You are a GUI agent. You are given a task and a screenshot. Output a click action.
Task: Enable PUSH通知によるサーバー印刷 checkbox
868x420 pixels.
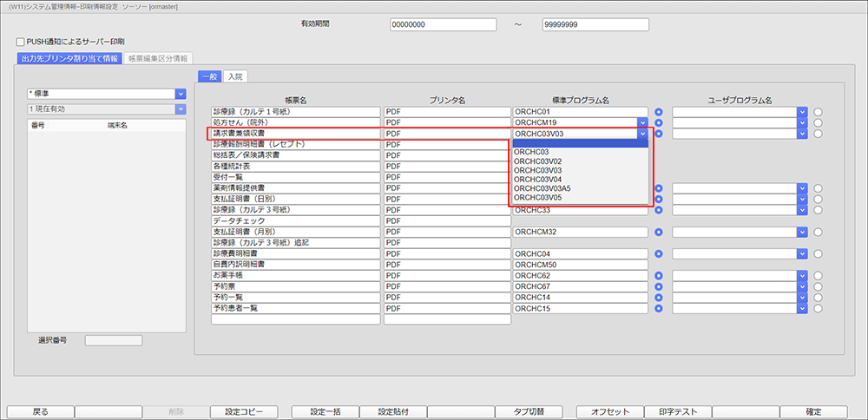pos(21,42)
